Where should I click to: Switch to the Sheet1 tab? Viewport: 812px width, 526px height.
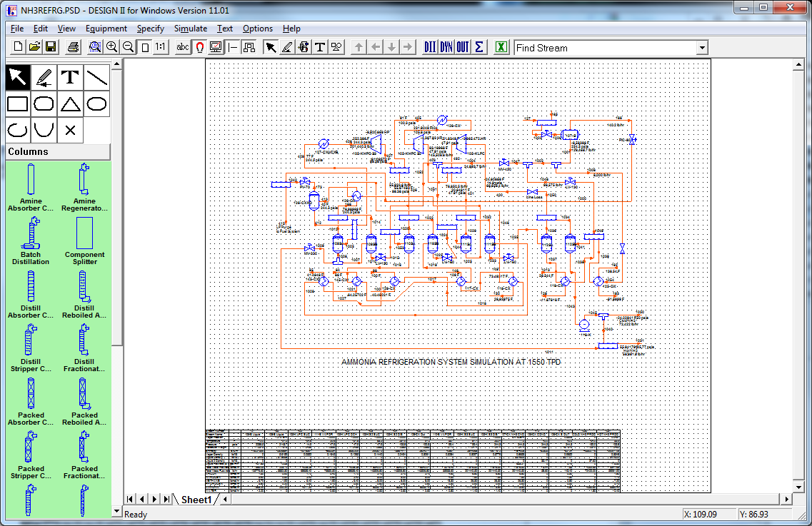coord(196,500)
